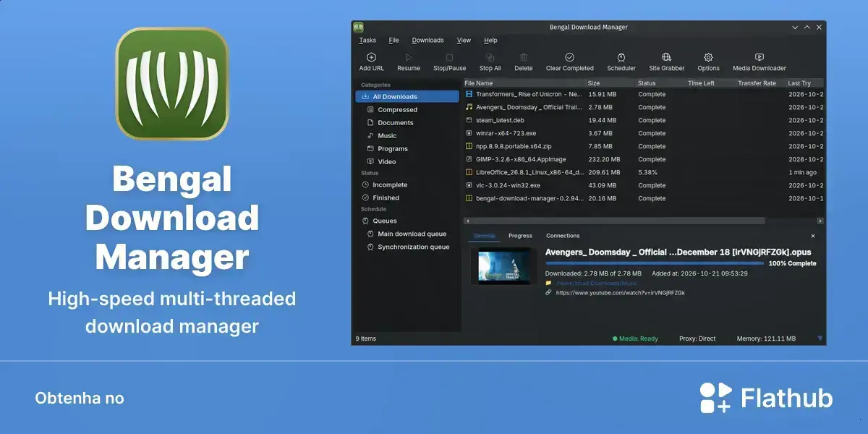The height and width of the screenshot is (434, 868).
Task: Switch to the Progress tab
Action: click(x=520, y=236)
